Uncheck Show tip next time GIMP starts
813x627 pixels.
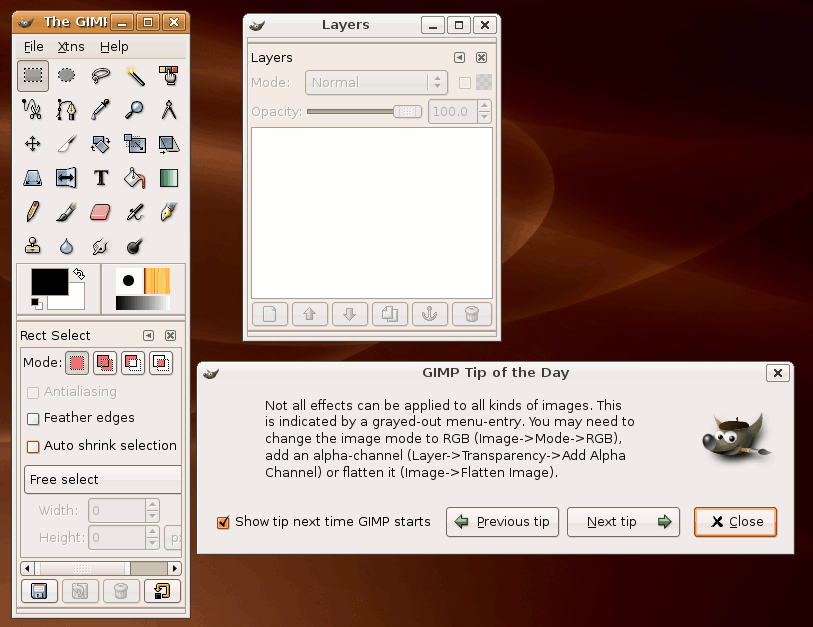point(224,522)
